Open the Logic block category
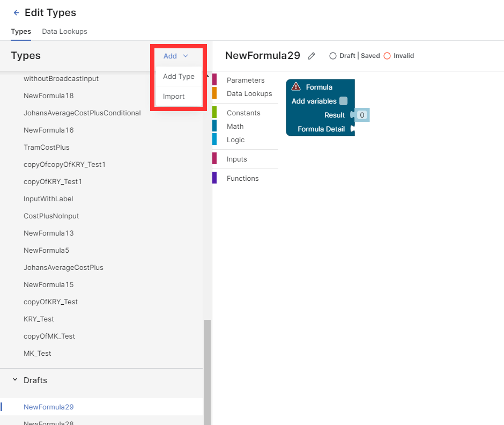 235,140
